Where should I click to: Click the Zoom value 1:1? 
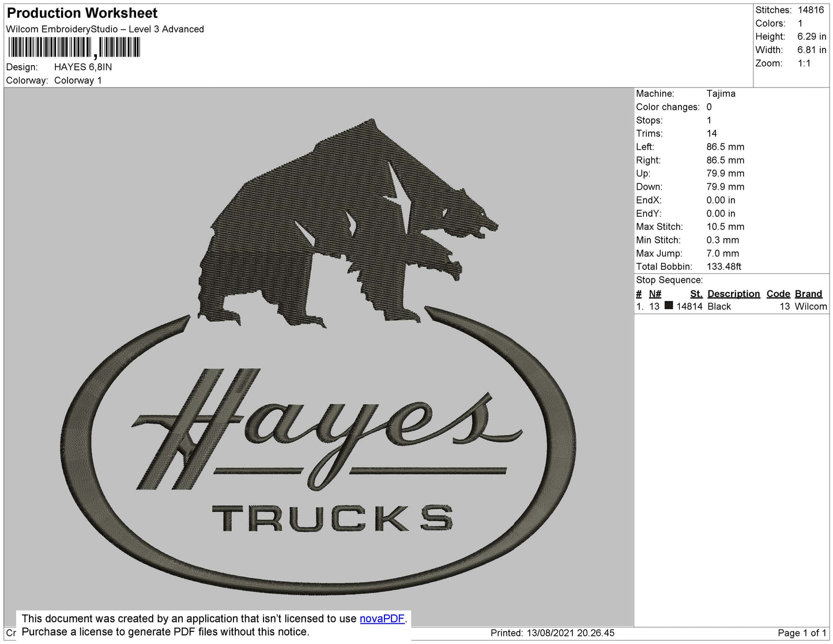tap(804, 63)
